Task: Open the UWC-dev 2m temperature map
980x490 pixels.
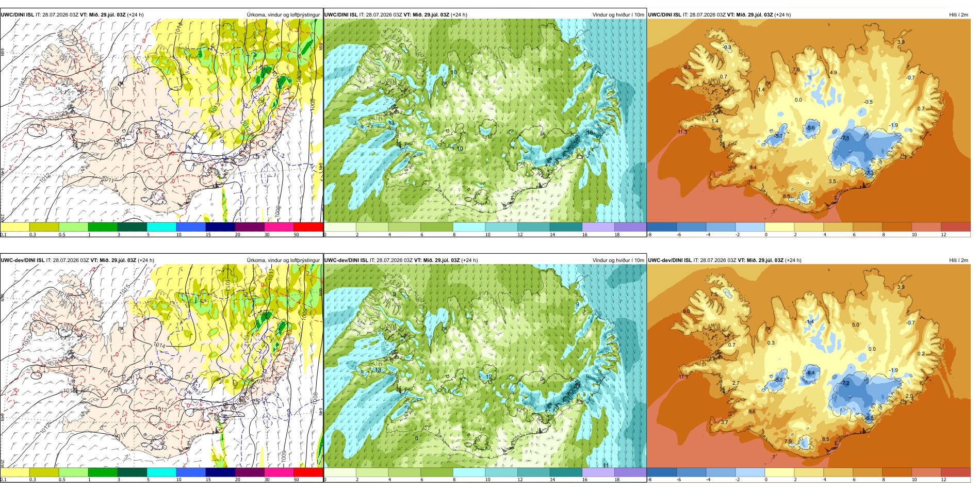Action: [809, 366]
